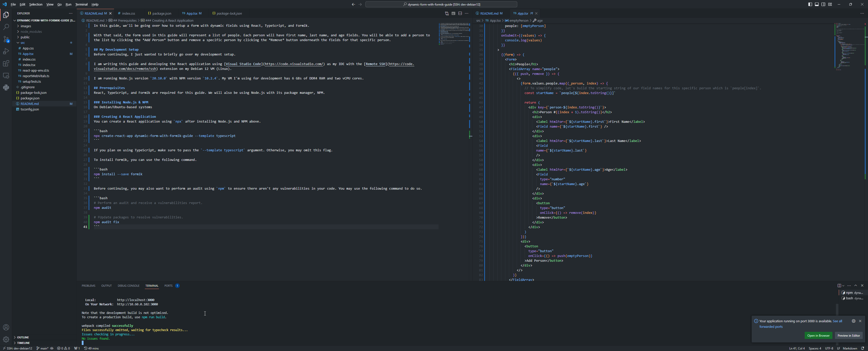Screen dimensions: 868x351
Task: Expand the public folder
Action: point(44,37)
